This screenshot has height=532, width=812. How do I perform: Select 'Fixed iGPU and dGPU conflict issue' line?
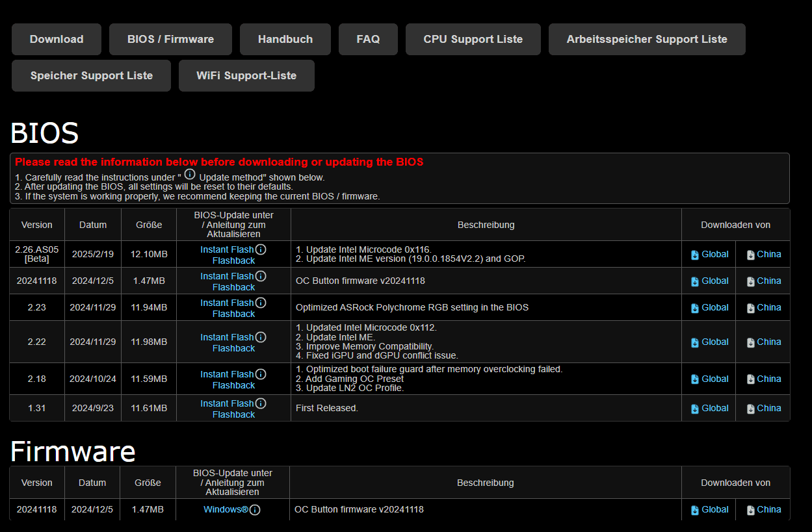pos(377,355)
